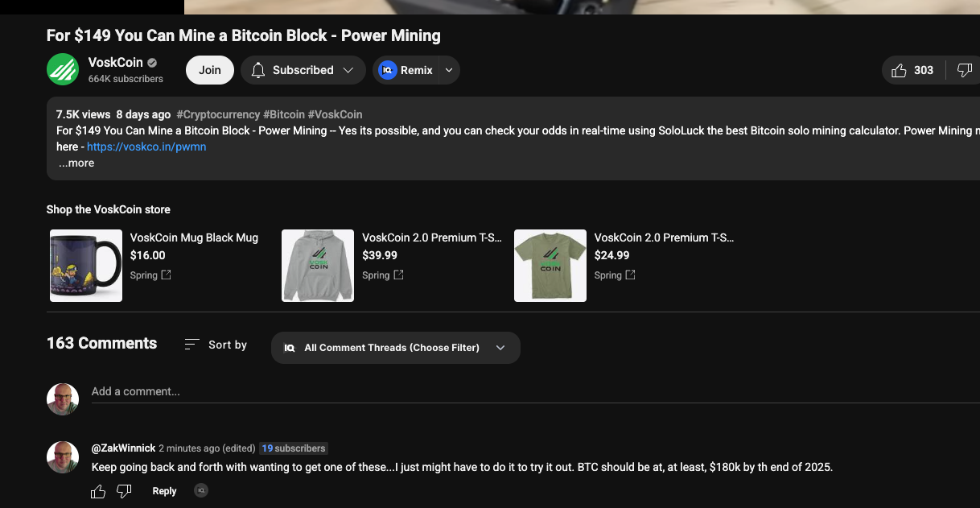
Task: Click Spring label under $24.99 item
Action: coord(608,275)
